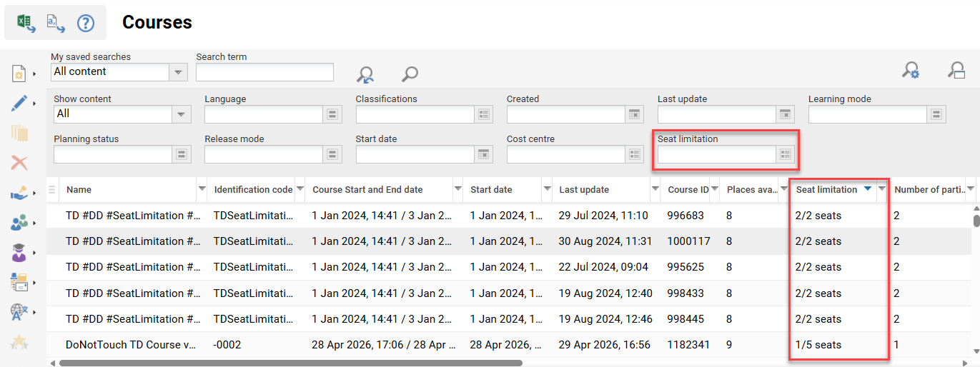
Task: Click the Cost centre filter field
Action: 566,154
